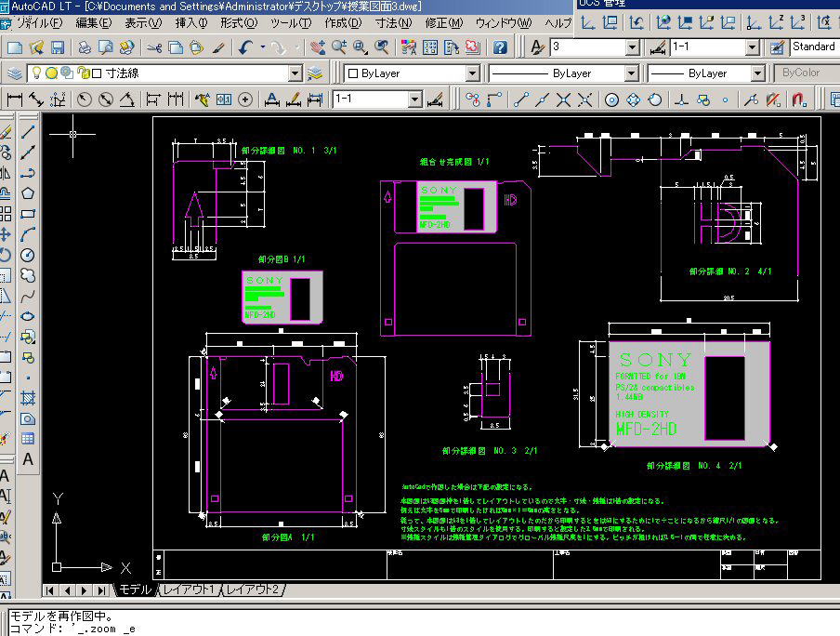
Task: Undo the last action
Action: [x=246, y=47]
